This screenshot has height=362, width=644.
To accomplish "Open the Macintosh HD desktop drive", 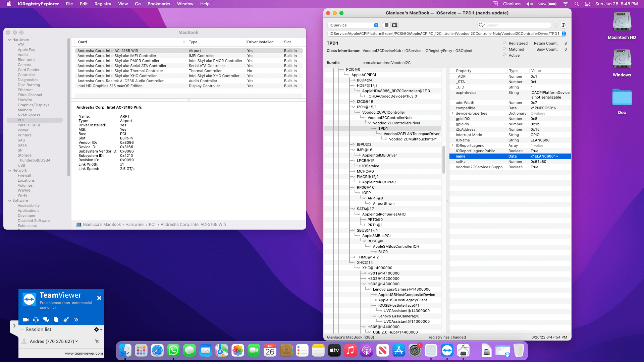I will click(622, 26).
